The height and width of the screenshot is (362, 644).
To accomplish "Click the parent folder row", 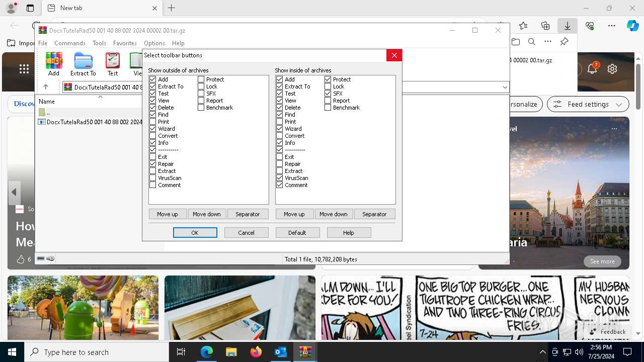I will pos(91,113).
